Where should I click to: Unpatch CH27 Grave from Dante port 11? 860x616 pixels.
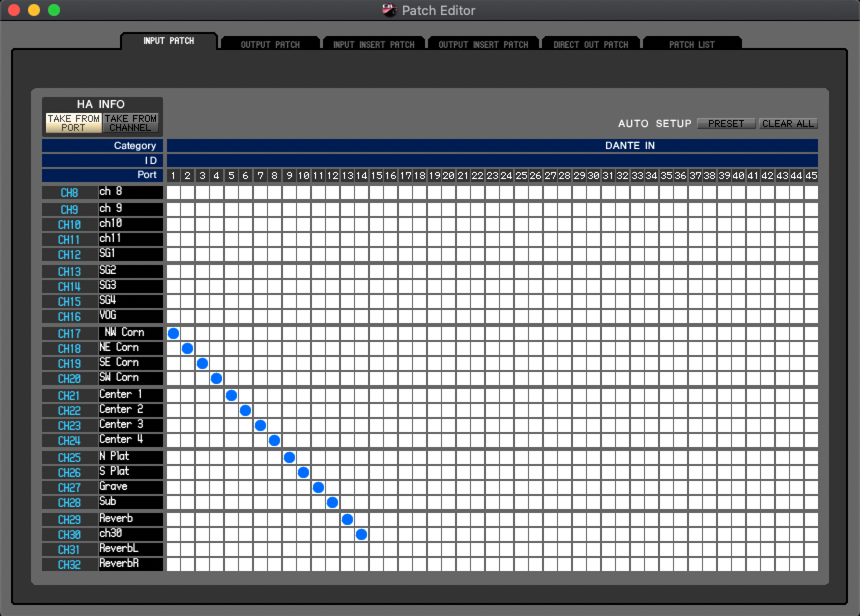click(x=318, y=487)
